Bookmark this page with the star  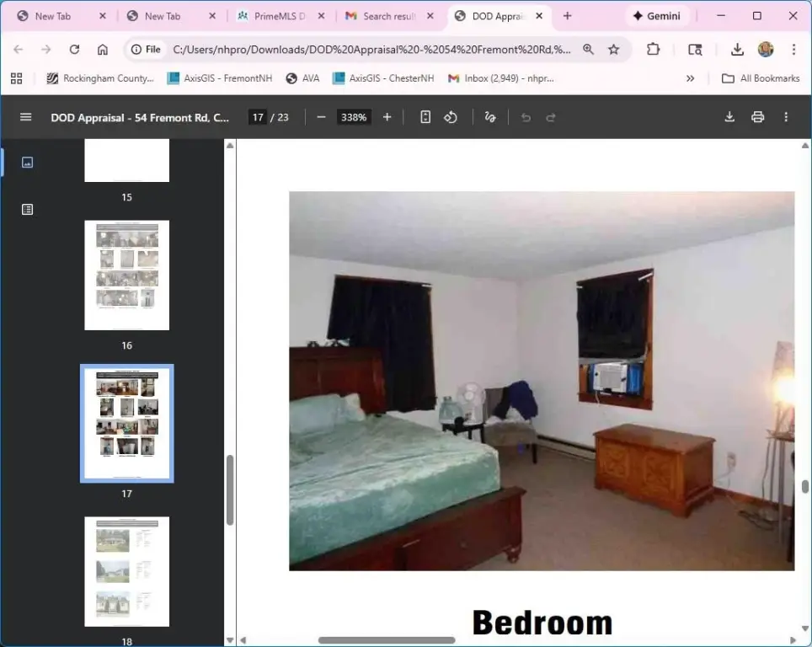[x=614, y=50]
